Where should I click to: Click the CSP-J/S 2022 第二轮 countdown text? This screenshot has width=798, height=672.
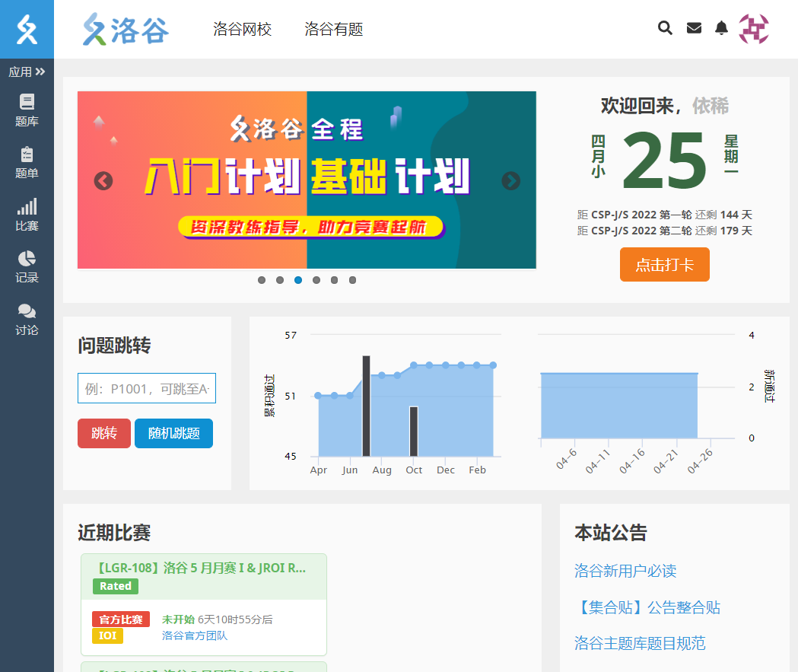665,231
